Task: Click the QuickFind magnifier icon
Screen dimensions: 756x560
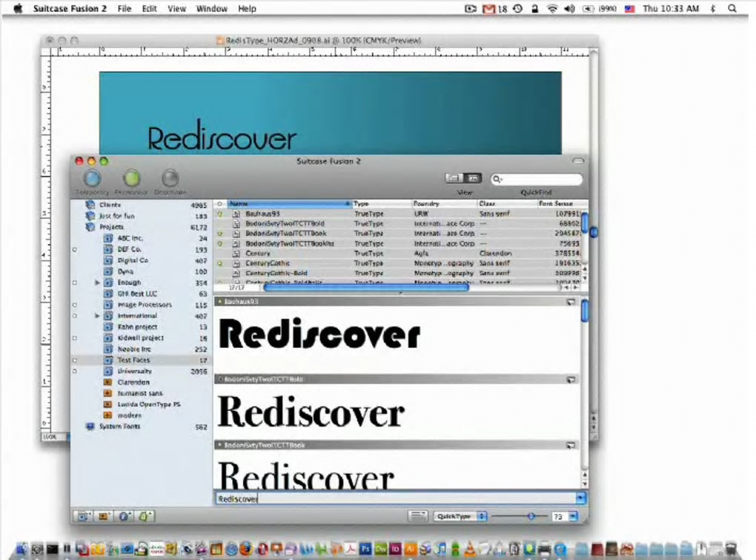Action: [x=497, y=179]
